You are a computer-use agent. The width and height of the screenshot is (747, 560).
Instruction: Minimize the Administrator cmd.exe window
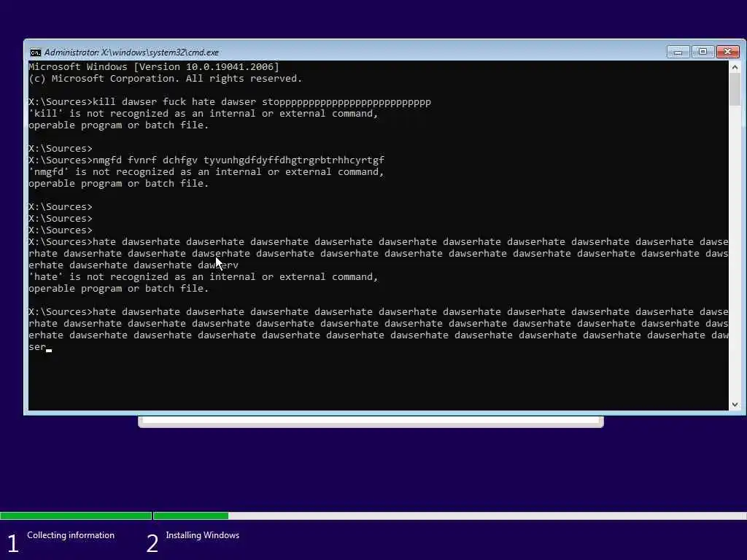pos(678,52)
